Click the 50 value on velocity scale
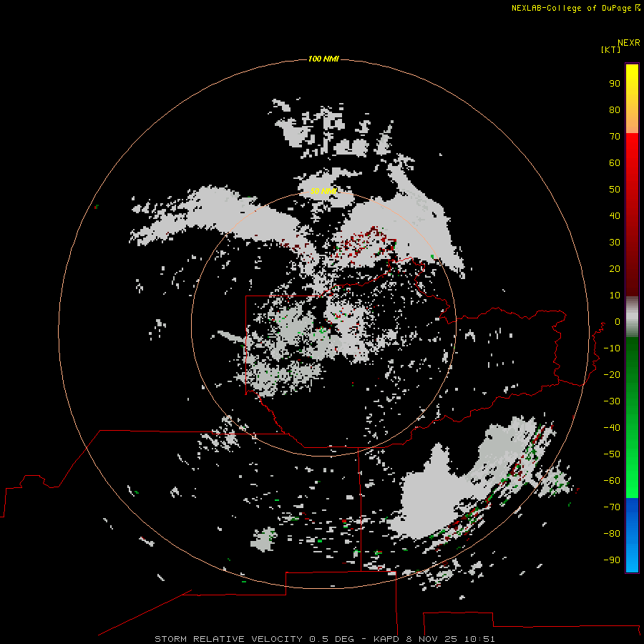Image resolution: width=644 pixels, height=644 pixels. coord(615,190)
